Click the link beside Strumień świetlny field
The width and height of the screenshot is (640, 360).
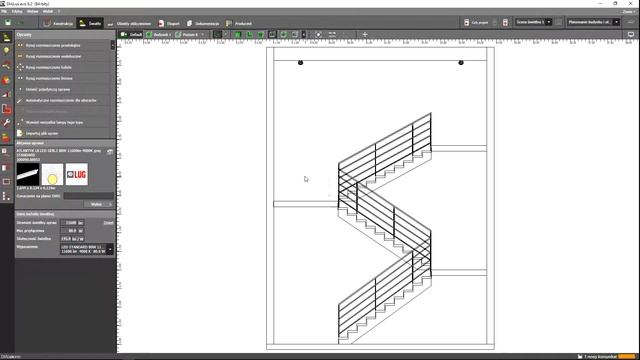(109, 223)
